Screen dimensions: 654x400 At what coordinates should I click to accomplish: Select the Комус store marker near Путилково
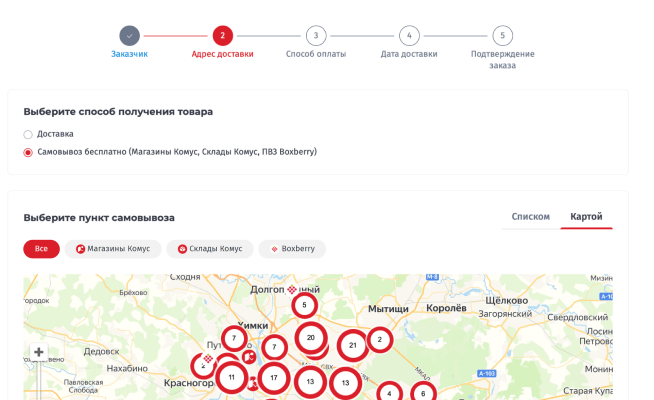point(249,357)
